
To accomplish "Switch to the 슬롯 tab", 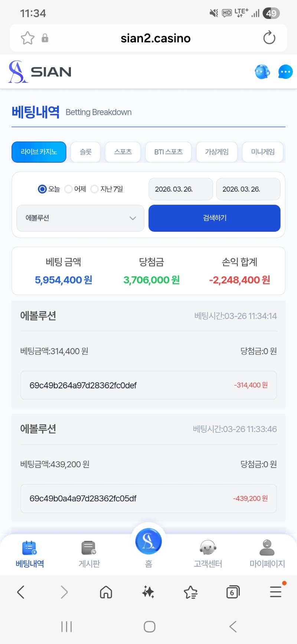I will (85, 152).
